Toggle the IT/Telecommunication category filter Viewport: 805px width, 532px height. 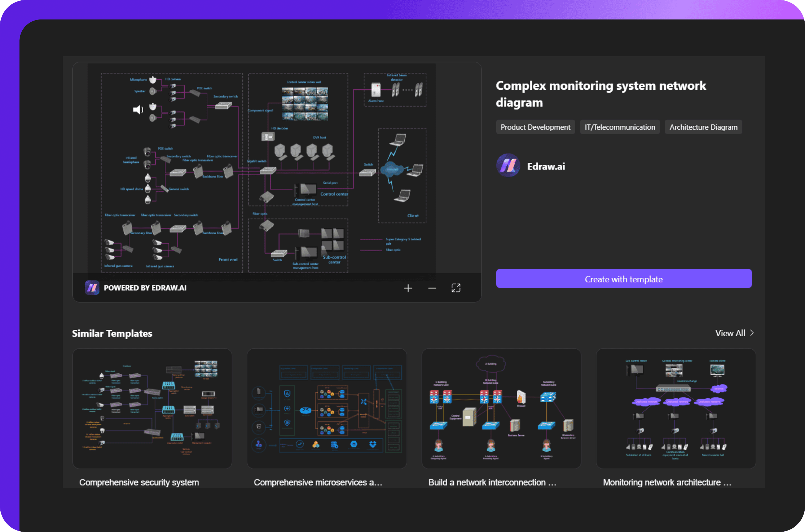pyautogui.click(x=620, y=127)
